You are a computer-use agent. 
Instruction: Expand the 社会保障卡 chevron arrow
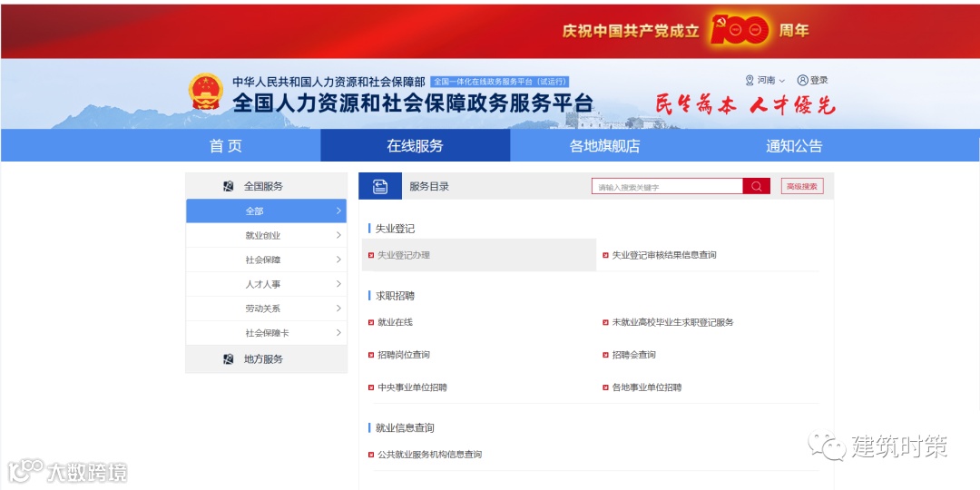click(x=338, y=333)
